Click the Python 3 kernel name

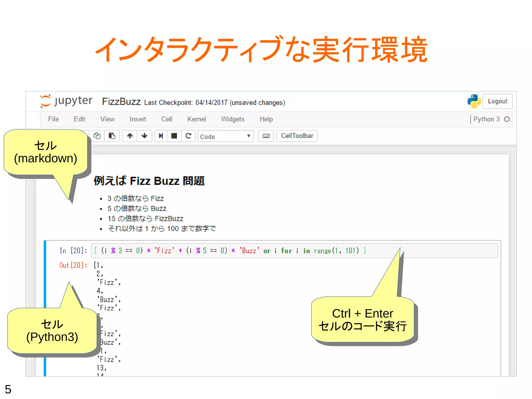click(486, 119)
